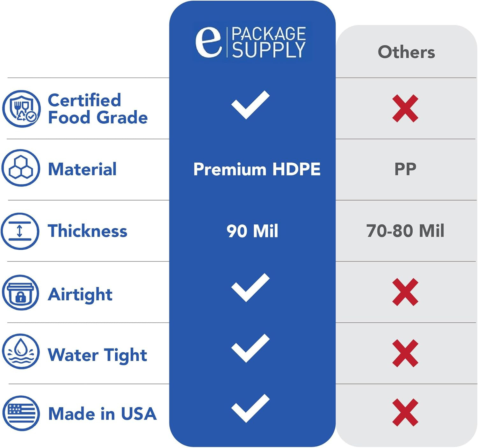Image resolution: width=478 pixels, height=448 pixels.
Task: Click the red X for Made in USA
Action: tap(405, 413)
